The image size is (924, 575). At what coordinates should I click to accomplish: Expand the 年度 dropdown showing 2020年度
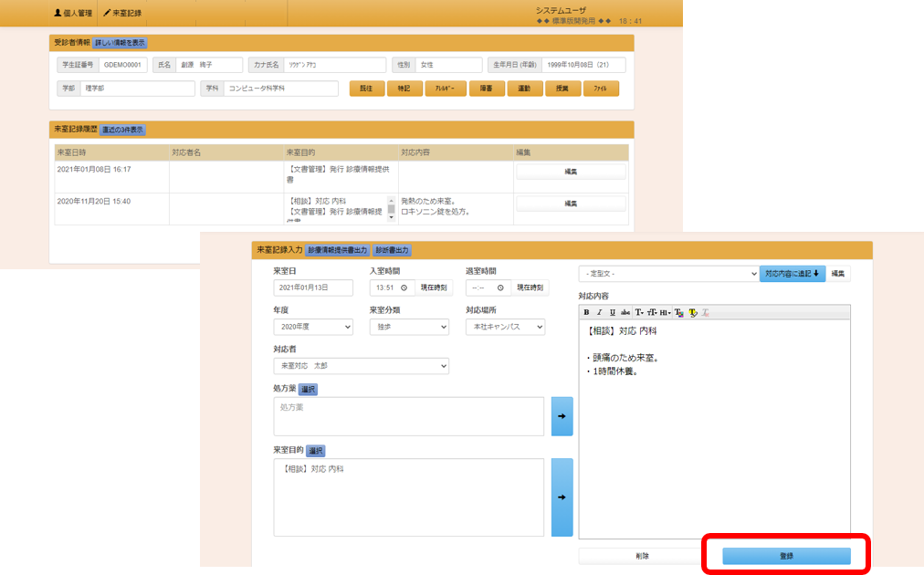click(x=313, y=327)
